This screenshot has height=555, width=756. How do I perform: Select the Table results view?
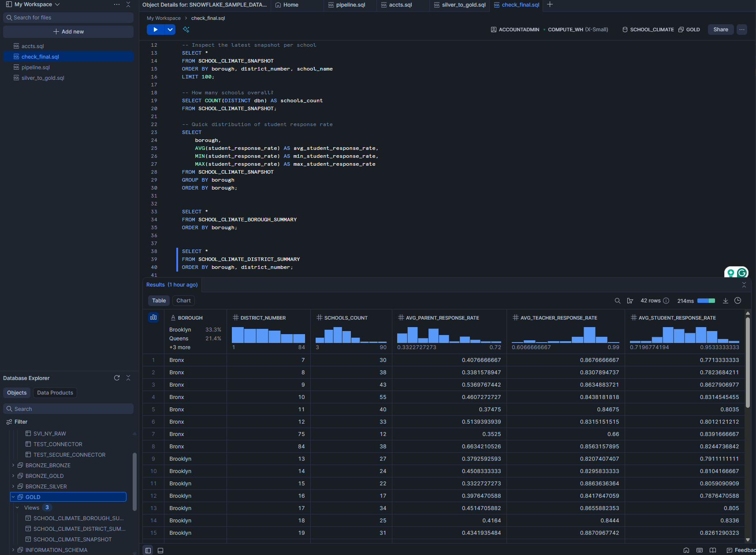click(159, 301)
